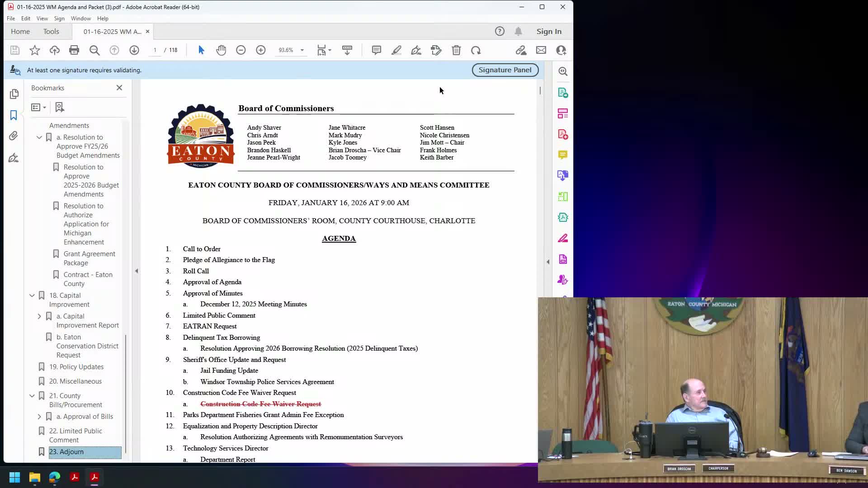
Task: Click the Print file icon
Action: click(x=74, y=50)
